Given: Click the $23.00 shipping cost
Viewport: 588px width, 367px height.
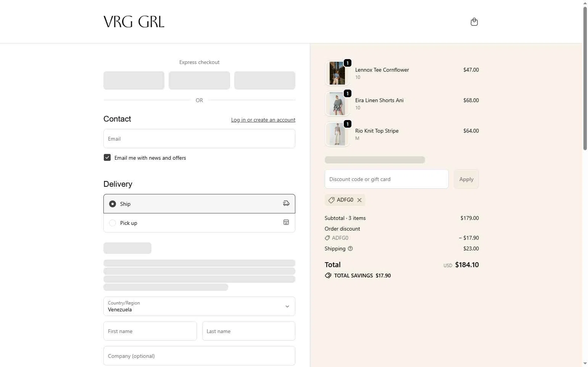Looking at the screenshot, I should coord(471,248).
